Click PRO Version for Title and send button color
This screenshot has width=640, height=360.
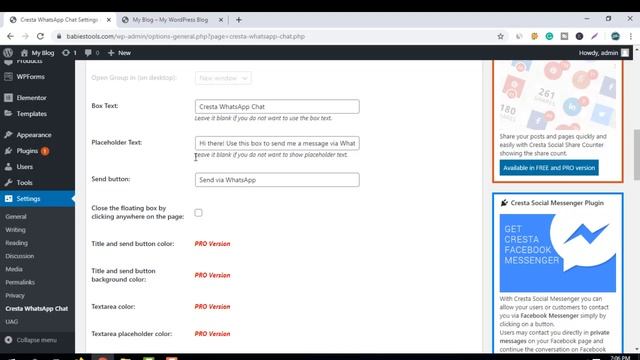(212, 244)
